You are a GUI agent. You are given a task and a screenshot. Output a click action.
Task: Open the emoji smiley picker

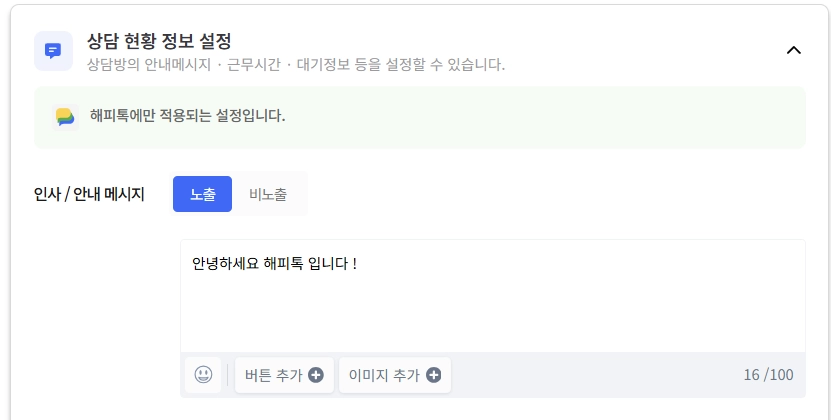click(x=203, y=375)
